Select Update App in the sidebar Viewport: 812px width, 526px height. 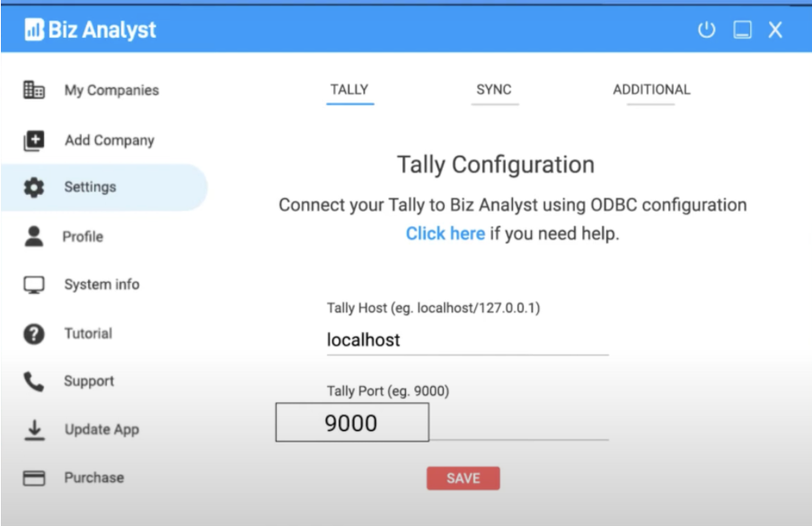coord(103,429)
